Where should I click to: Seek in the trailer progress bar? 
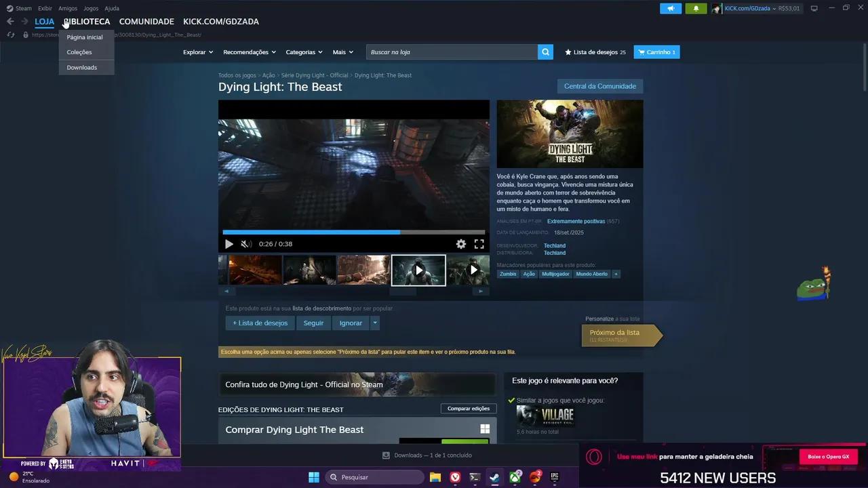pyautogui.click(x=354, y=232)
